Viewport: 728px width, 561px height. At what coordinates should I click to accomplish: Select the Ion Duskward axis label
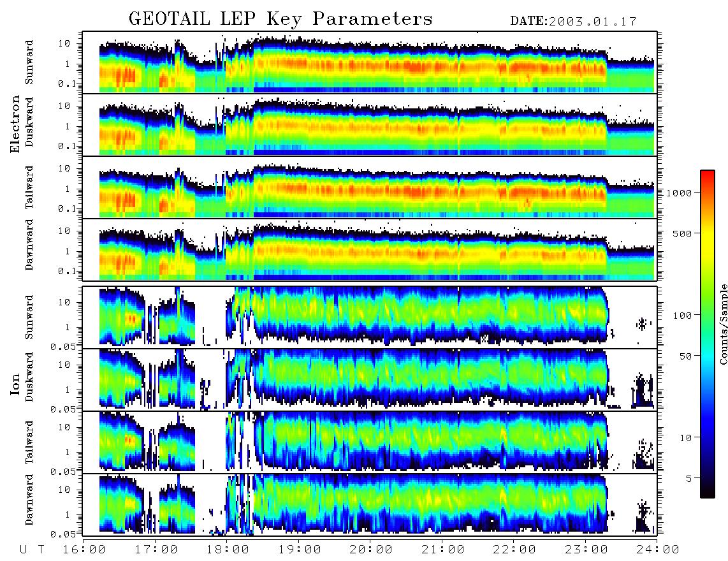[x=29, y=377]
